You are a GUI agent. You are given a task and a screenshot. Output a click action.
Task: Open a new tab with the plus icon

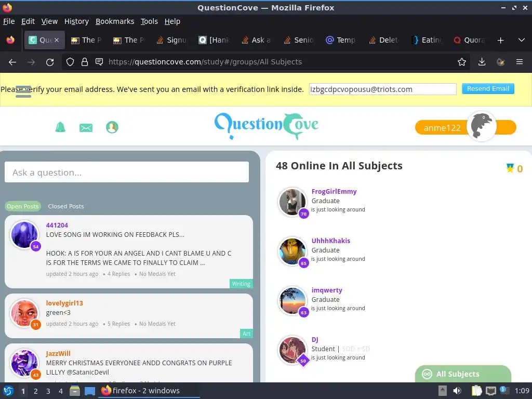[500, 41]
